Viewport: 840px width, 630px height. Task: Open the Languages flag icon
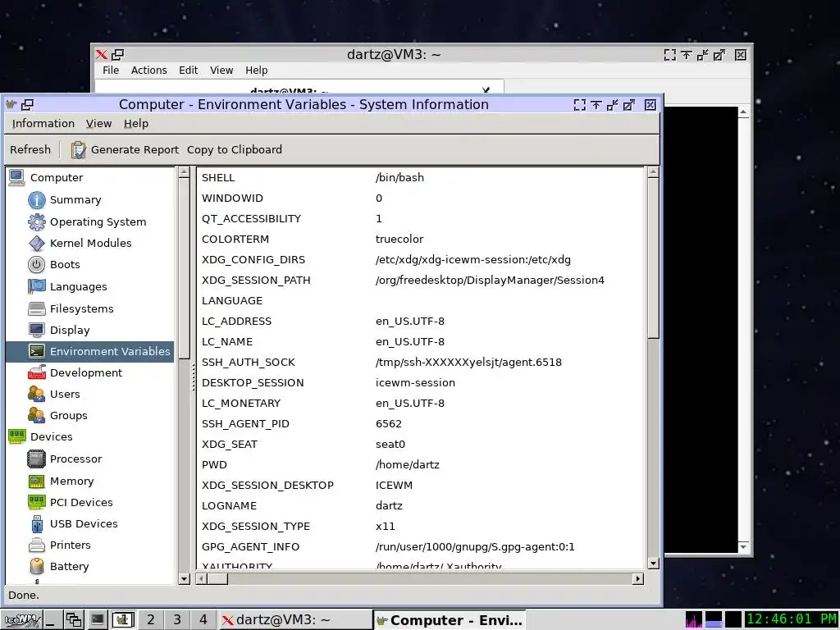point(36,286)
